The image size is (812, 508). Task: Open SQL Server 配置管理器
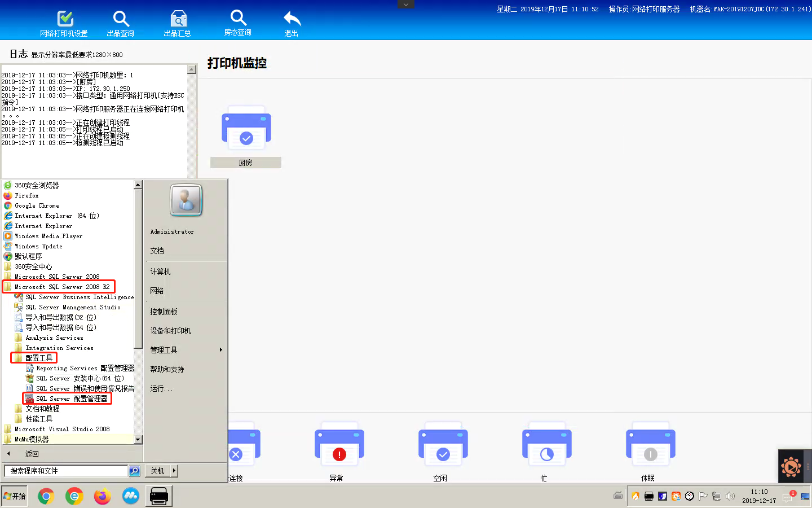[67, 398]
